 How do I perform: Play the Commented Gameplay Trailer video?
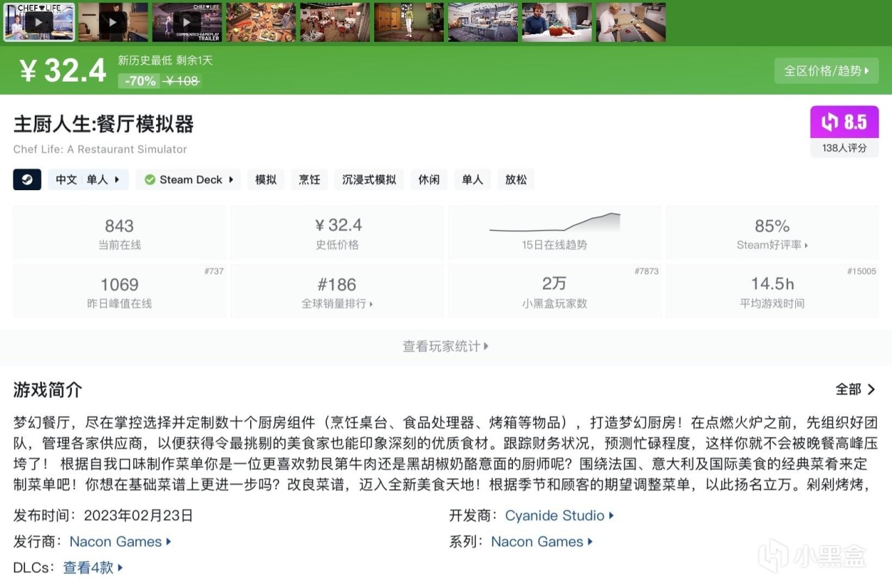pyautogui.click(x=187, y=22)
